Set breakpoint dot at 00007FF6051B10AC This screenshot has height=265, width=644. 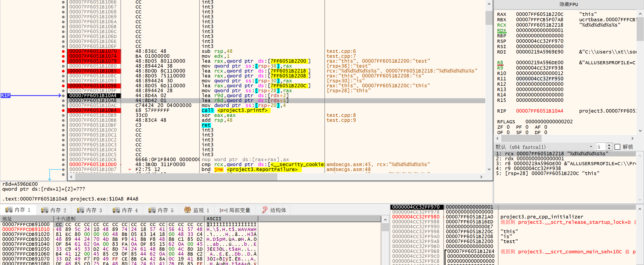pos(63,105)
